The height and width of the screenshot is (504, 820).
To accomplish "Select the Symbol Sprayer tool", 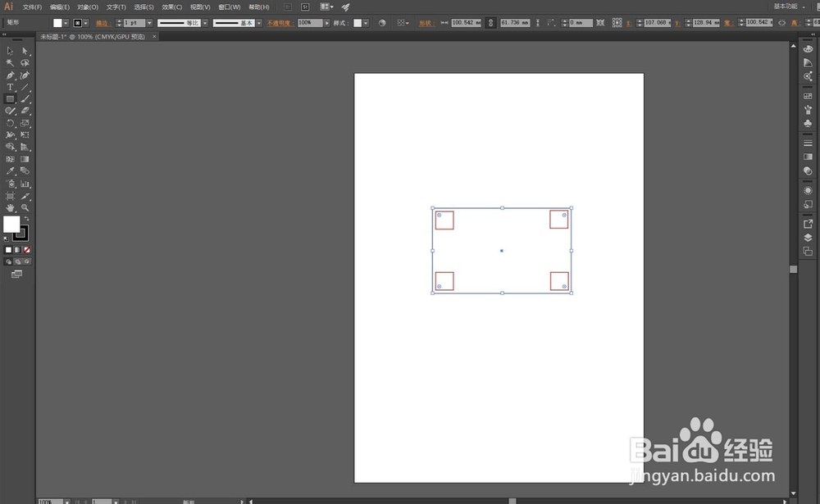I will click(10, 184).
